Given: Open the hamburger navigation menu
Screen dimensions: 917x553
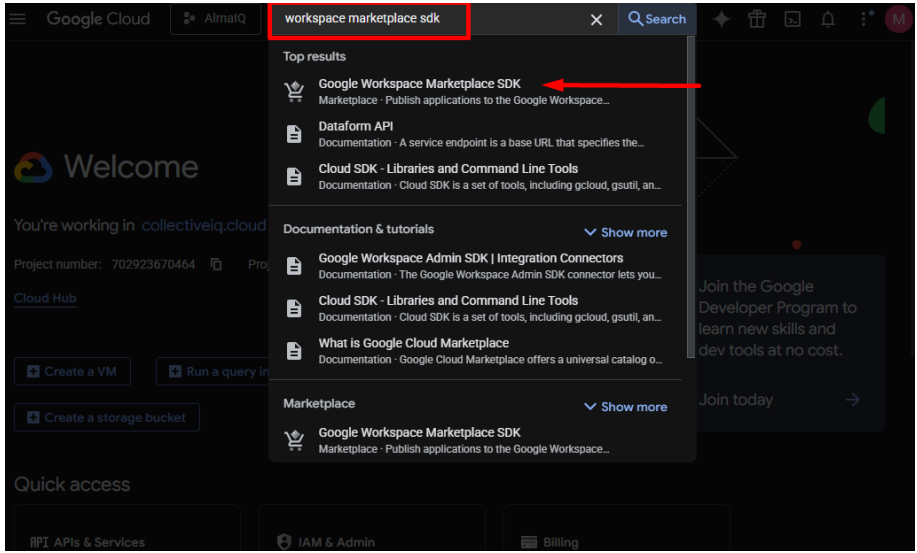Looking at the screenshot, I should 18,19.
